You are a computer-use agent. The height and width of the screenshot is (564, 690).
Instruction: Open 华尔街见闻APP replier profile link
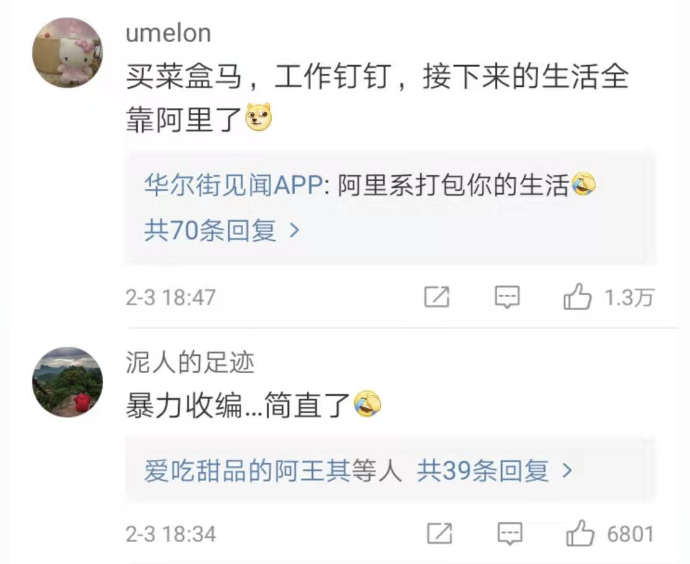click(x=231, y=185)
